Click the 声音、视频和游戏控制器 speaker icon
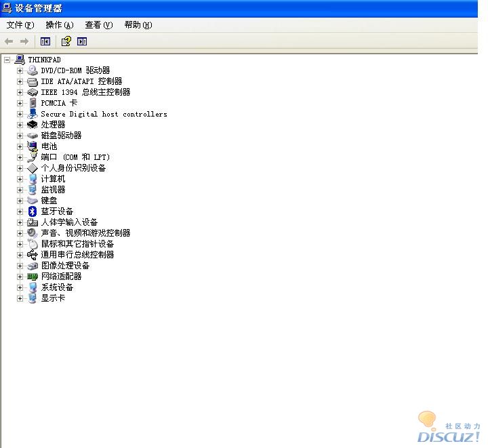The image size is (488, 448). click(x=33, y=233)
